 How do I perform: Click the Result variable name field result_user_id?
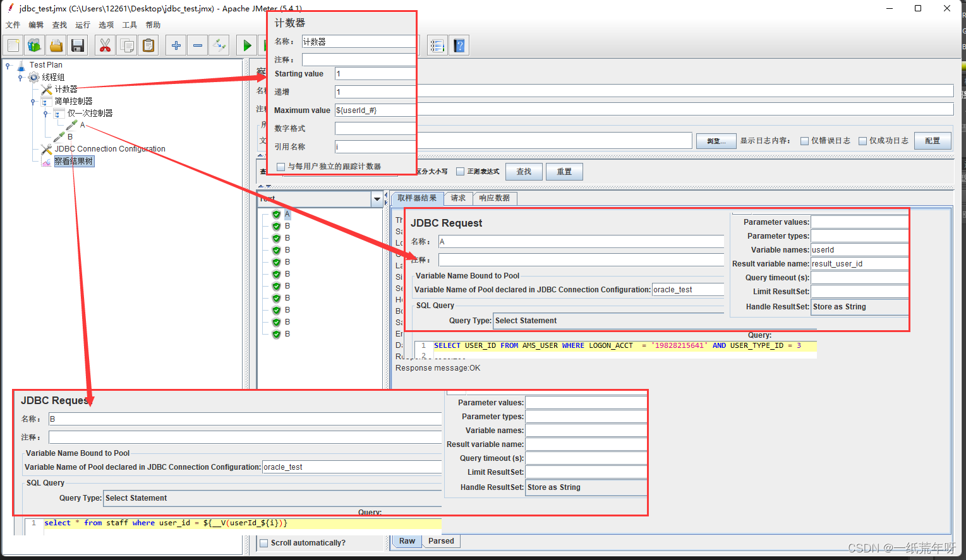point(860,264)
